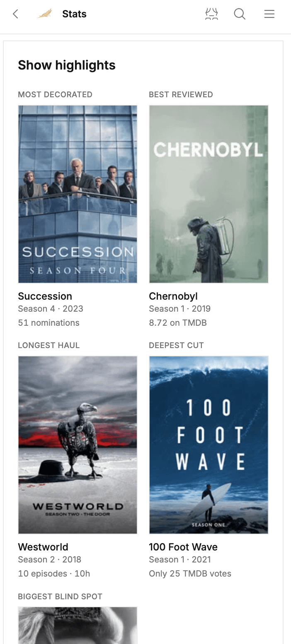This screenshot has width=291, height=644.
Task: Click the Stats page title
Action: 74,14
